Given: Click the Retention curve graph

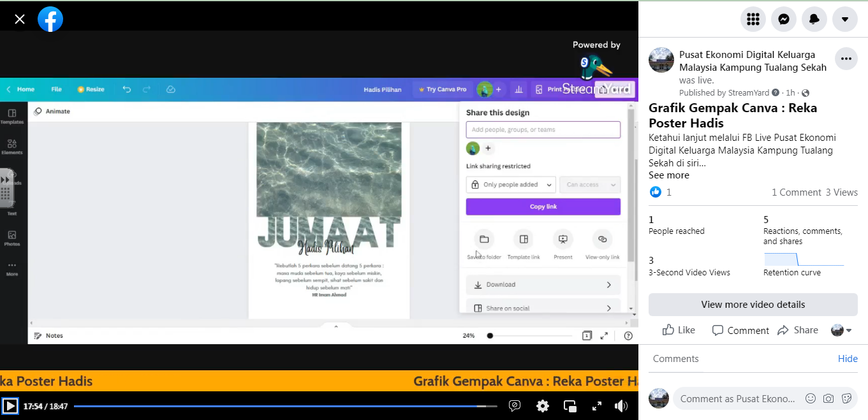Looking at the screenshot, I should click(x=804, y=259).
